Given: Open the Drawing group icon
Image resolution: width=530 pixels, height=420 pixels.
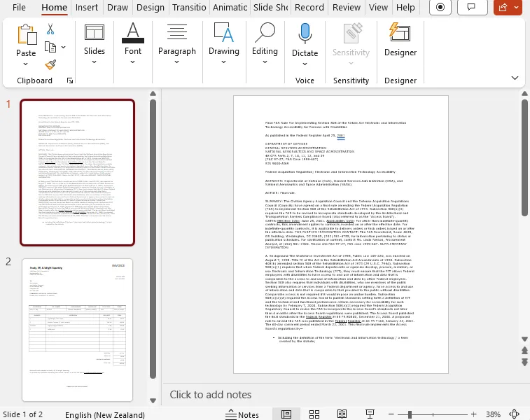Looking at the screenshot, I should click(224, 32).
